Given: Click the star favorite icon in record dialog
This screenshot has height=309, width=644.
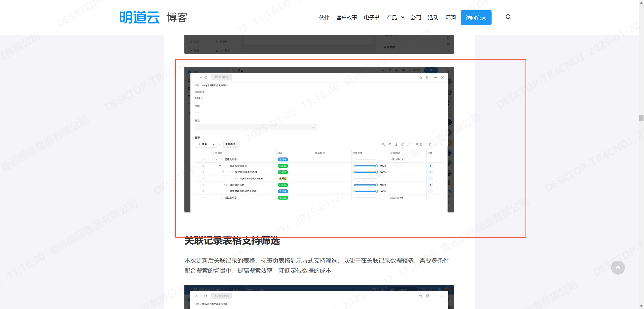Looking at the screenshot, I should [421, 77].
